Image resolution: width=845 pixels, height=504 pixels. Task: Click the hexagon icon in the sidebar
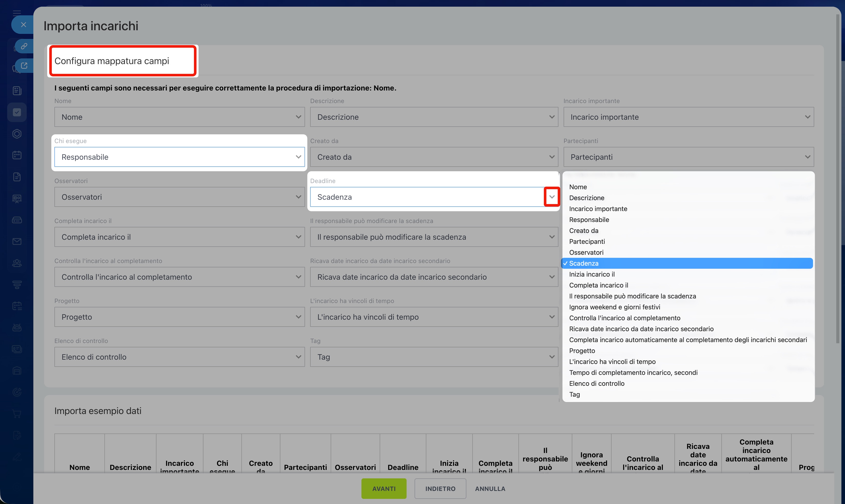point(17,134)
